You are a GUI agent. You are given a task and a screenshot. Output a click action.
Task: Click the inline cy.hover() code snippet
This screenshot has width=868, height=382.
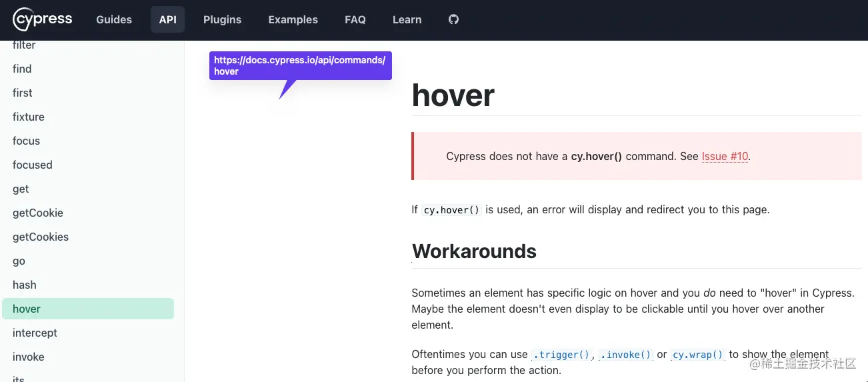451,210
